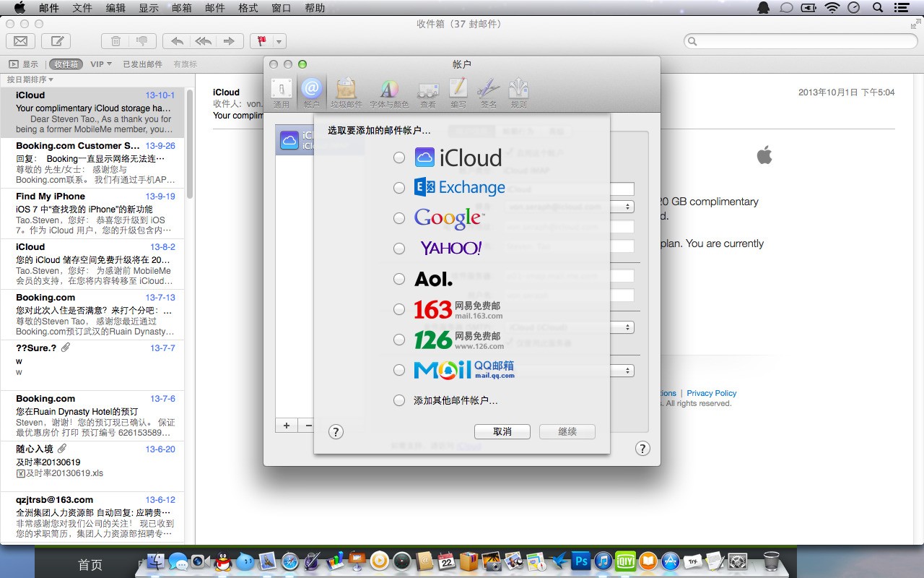924x578 pixels.
Task: Open the flag color dropdown arrow
Action: [x=280, y=41]
